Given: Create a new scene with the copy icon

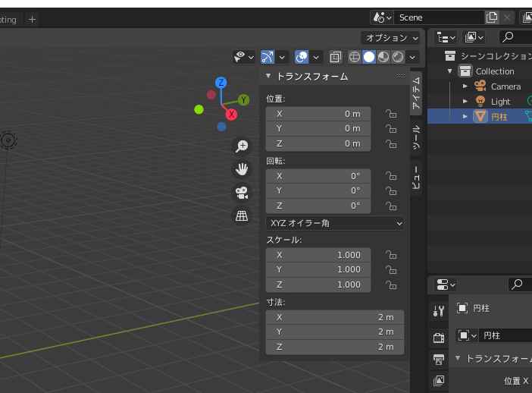Looking at the screenshot, I should click(492, 17).
